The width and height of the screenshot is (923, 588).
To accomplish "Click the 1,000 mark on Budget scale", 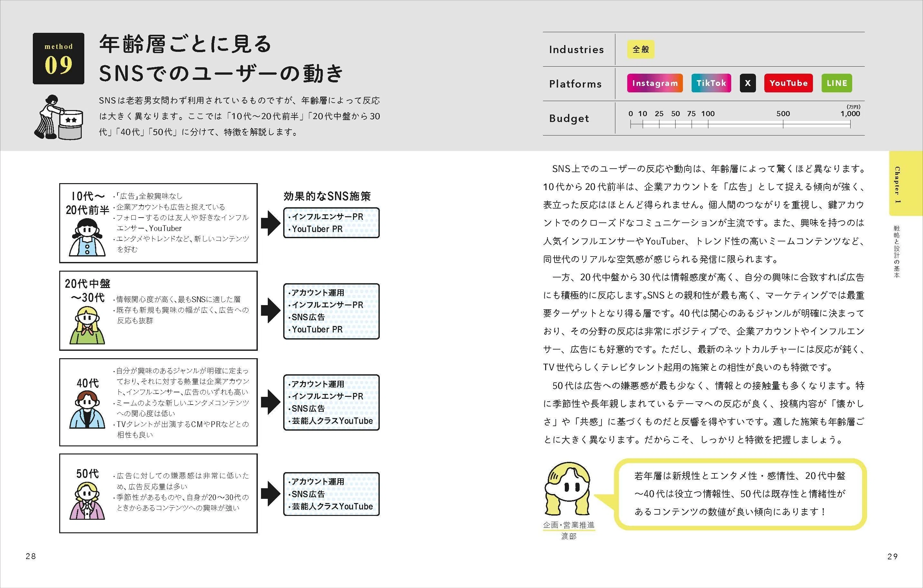I will [850, 114].
